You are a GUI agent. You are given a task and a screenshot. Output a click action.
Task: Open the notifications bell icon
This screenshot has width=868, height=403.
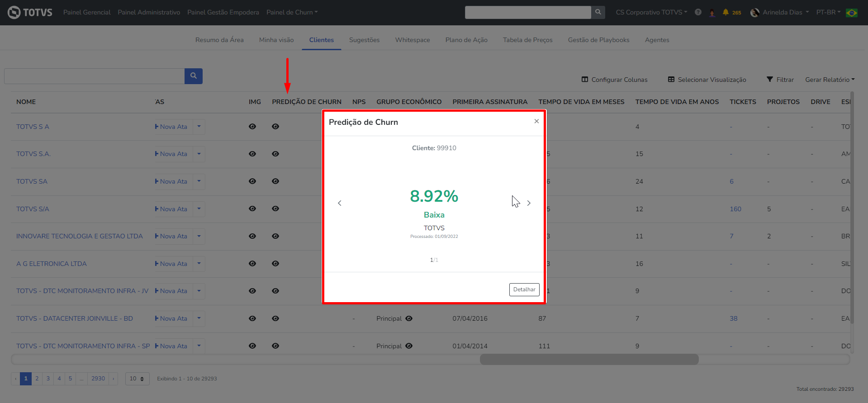point(726,12)
